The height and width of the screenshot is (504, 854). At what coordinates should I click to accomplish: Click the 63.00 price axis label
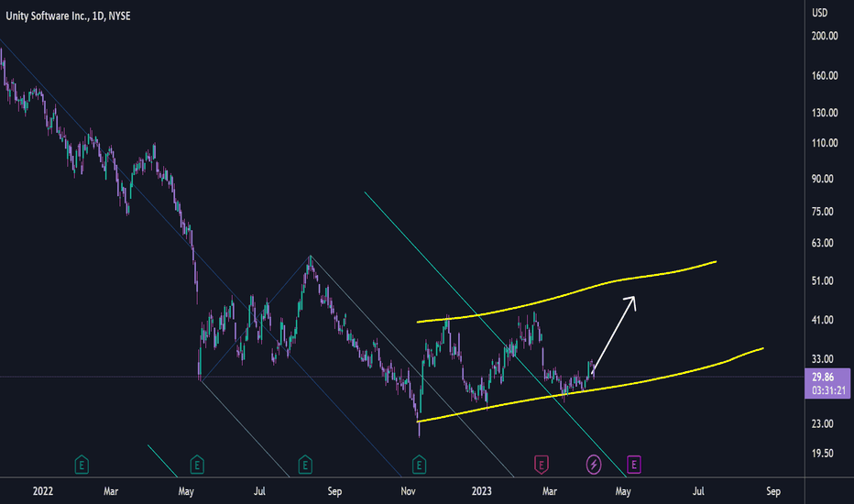823,243
